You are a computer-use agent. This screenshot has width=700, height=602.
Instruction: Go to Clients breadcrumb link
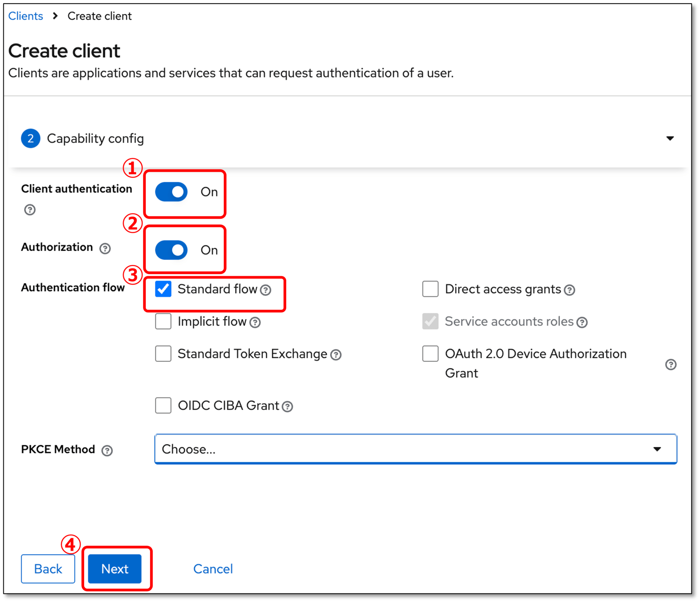point(26,16)
